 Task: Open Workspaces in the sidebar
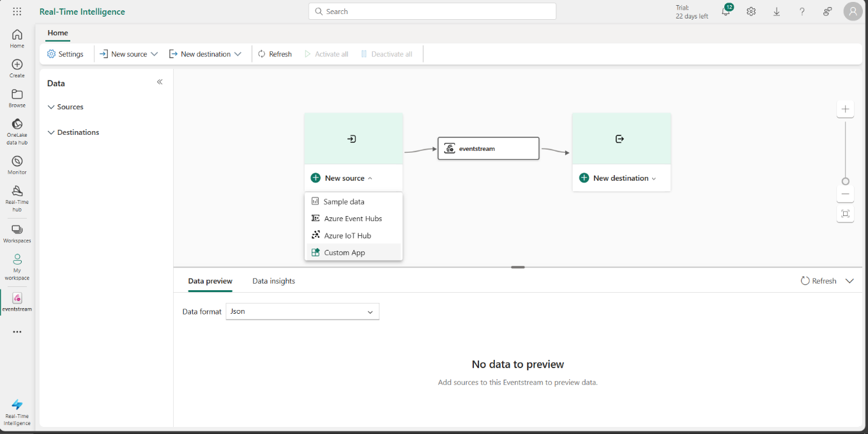coord(17,234)
